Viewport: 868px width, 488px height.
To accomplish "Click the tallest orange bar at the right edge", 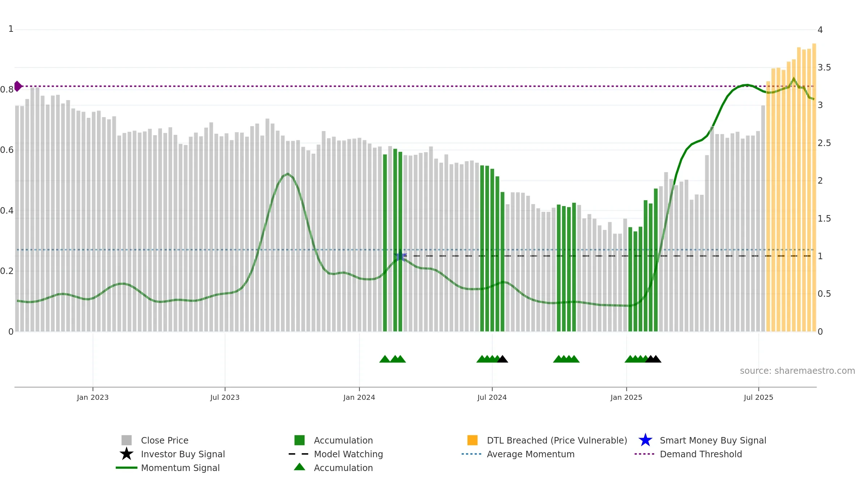I will (814, 188).
